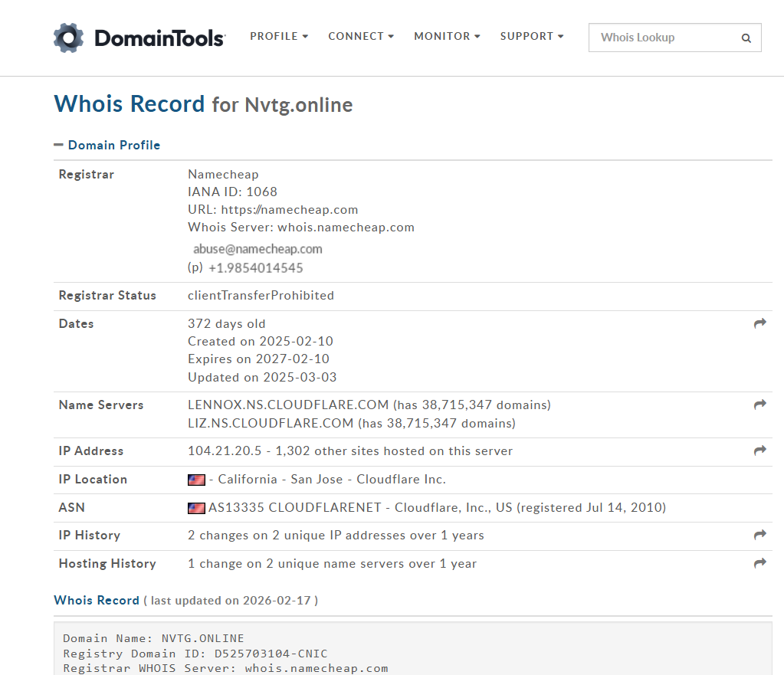Click the US flag icon beside IP Location
Screen dimensions: 784x675
(196, 480)
